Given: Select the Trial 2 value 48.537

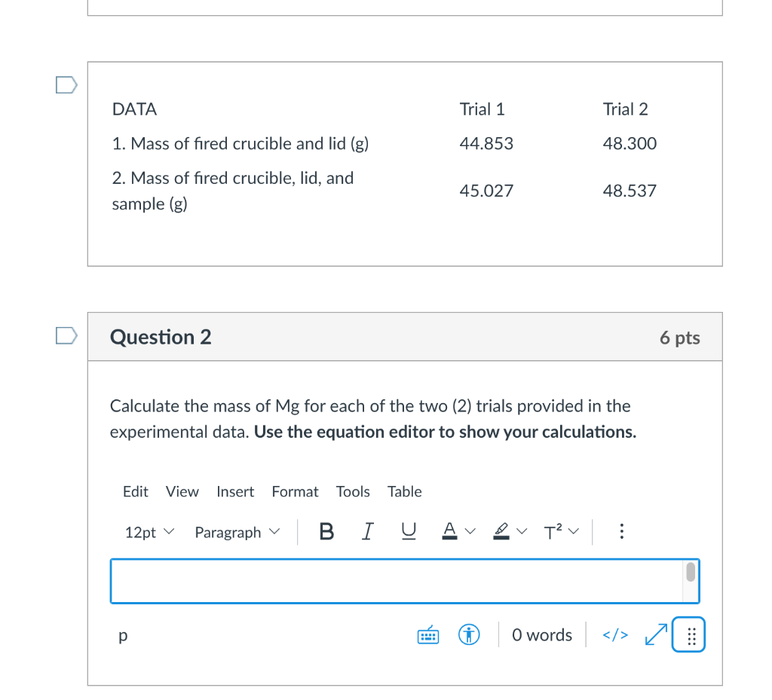Looking at the screenshot, I should 630,191.
